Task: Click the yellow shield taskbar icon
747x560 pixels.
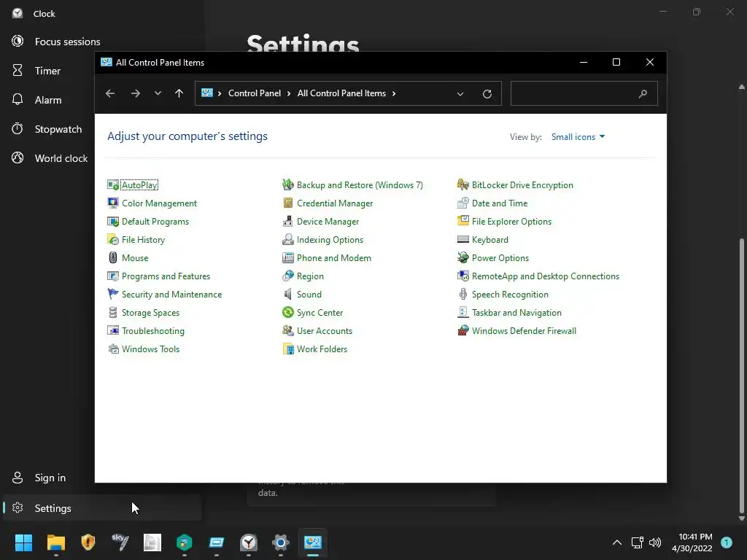Action: [88, 542]
